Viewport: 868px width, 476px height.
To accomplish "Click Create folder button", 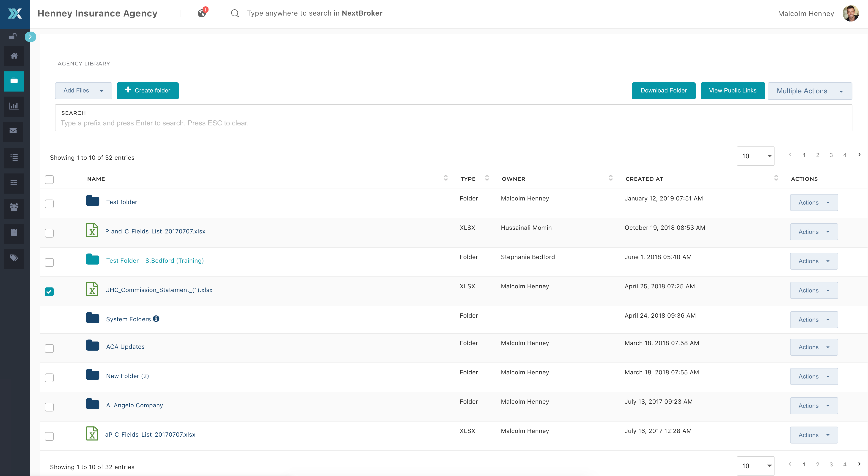I will tap(148, 90).
